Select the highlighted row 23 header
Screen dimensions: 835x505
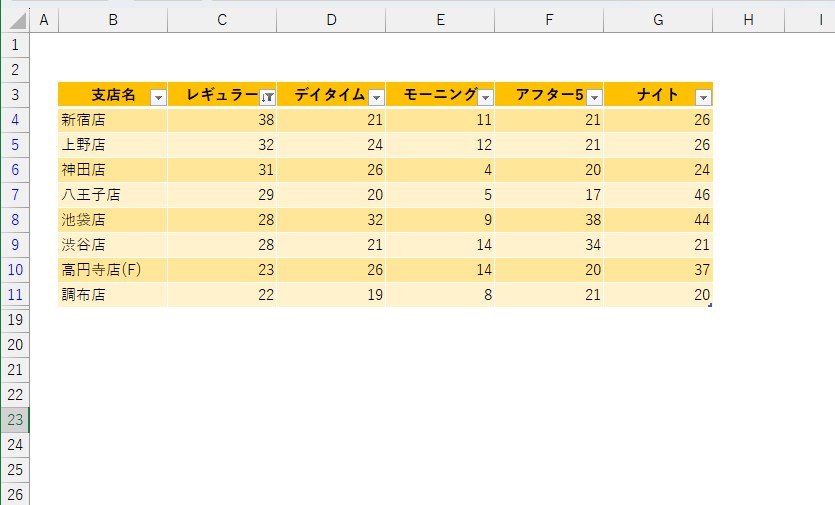pyautogui.click(x=15, y=420)
